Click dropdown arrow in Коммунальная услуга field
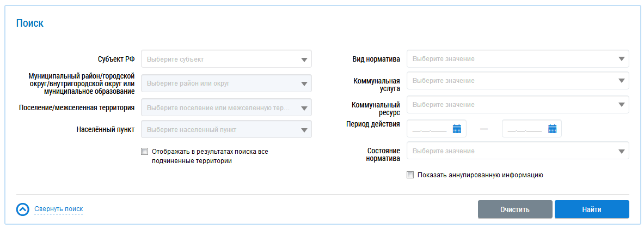This screenshot has width=644, height=228. tap(622, 81)
